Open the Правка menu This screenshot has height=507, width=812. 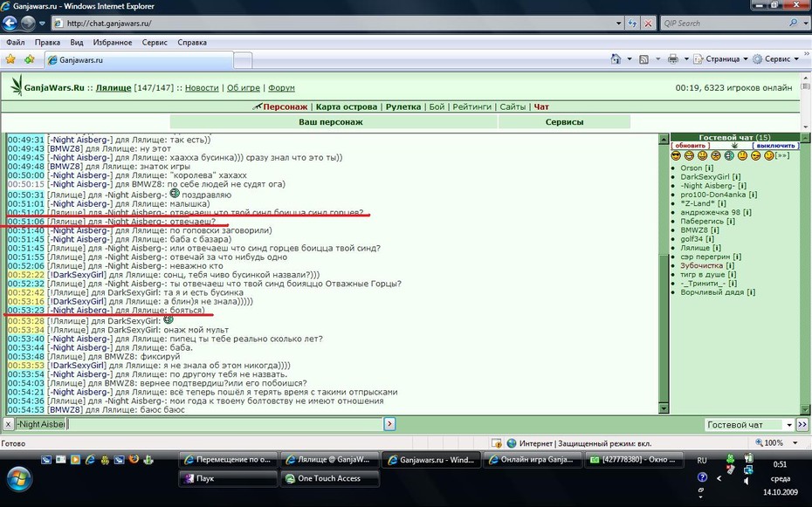47,43
